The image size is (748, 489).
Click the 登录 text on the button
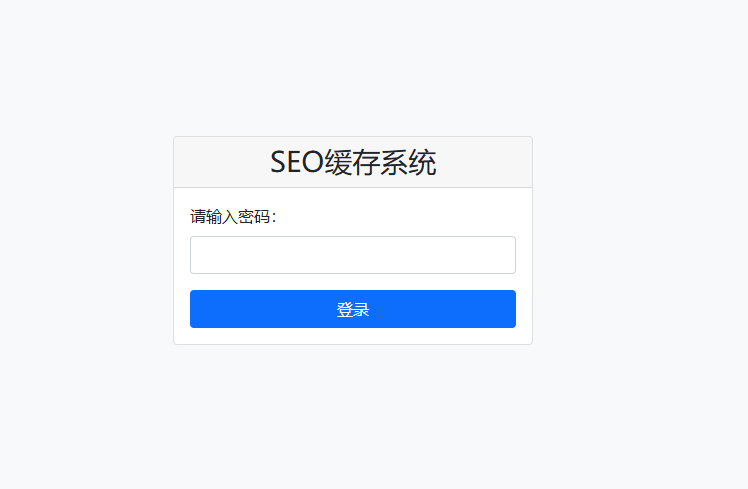[352, 310]
